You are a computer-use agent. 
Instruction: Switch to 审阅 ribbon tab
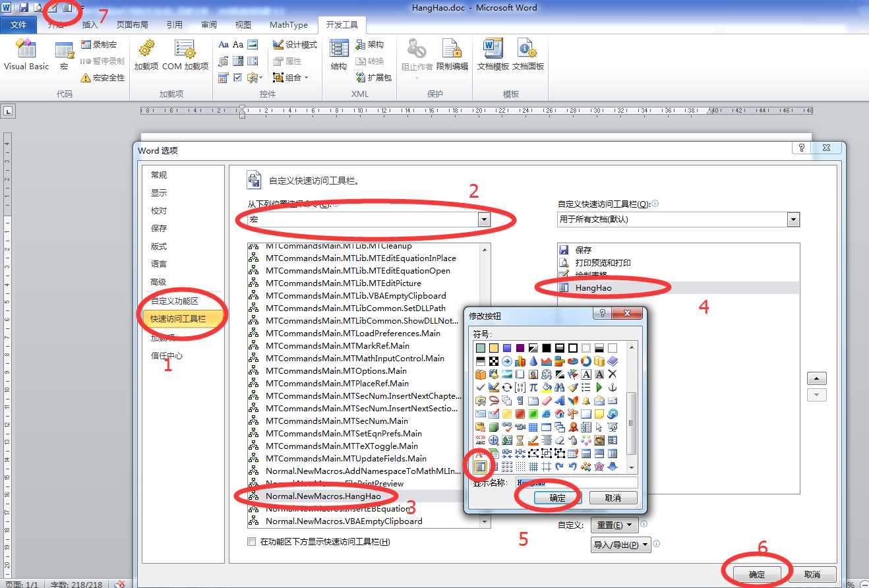pos(209,25)
